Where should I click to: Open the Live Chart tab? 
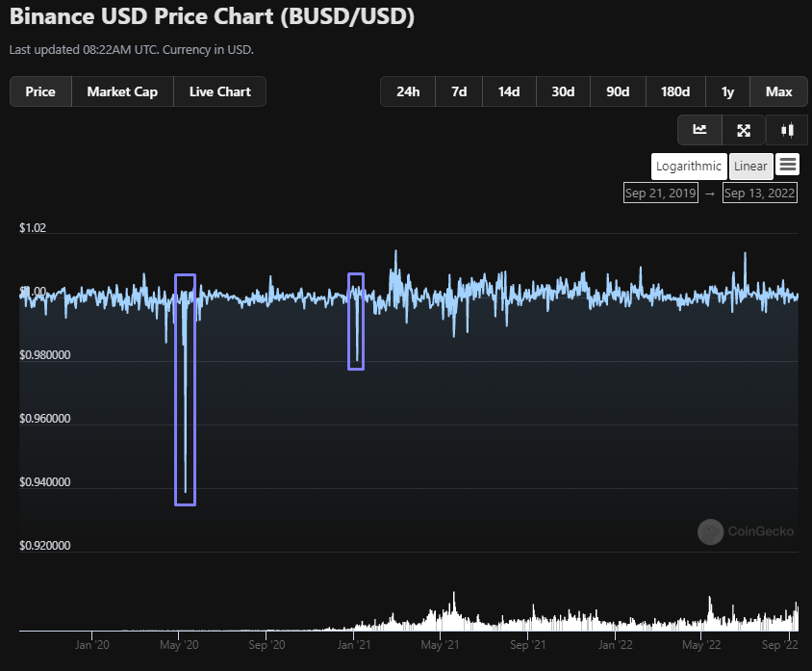pyautogui.click(x=220, y=91)
